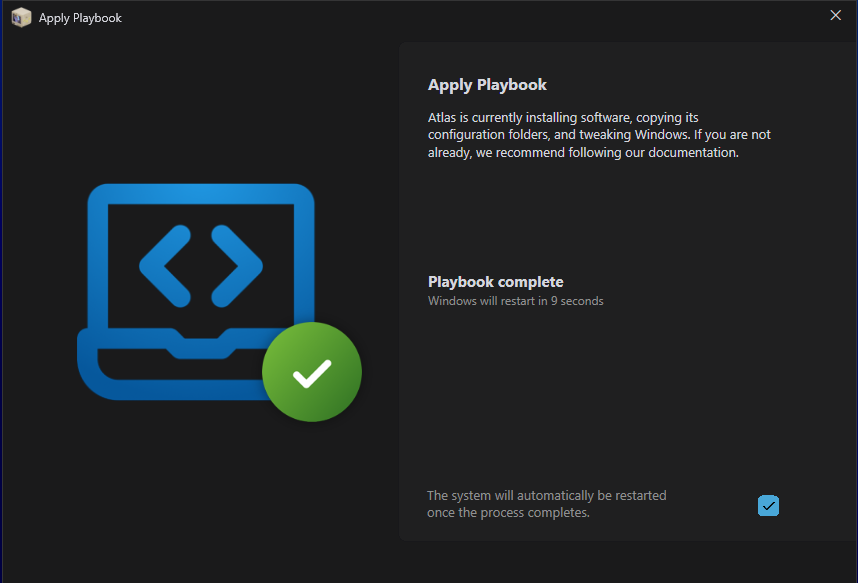This screenshot has height=583, width=858.
Task: Click blank area below the countdown text
Action: click(600, 390)
